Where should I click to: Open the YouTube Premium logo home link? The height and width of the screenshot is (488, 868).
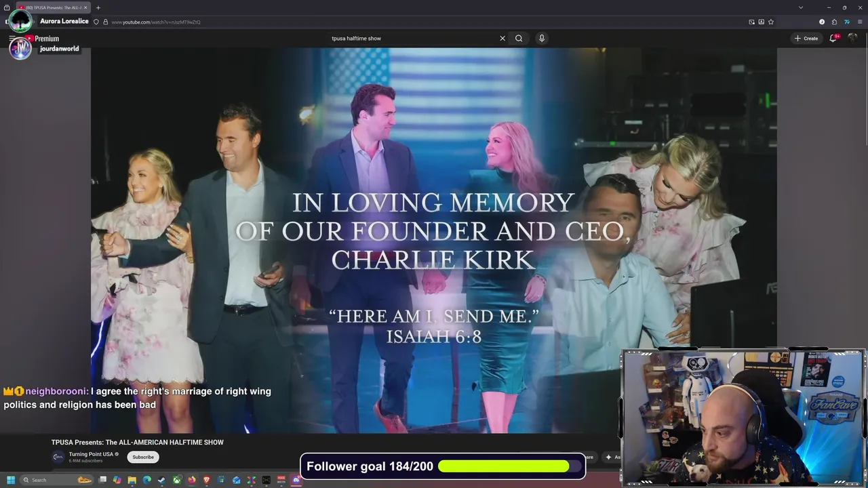(x=42, y=39)
